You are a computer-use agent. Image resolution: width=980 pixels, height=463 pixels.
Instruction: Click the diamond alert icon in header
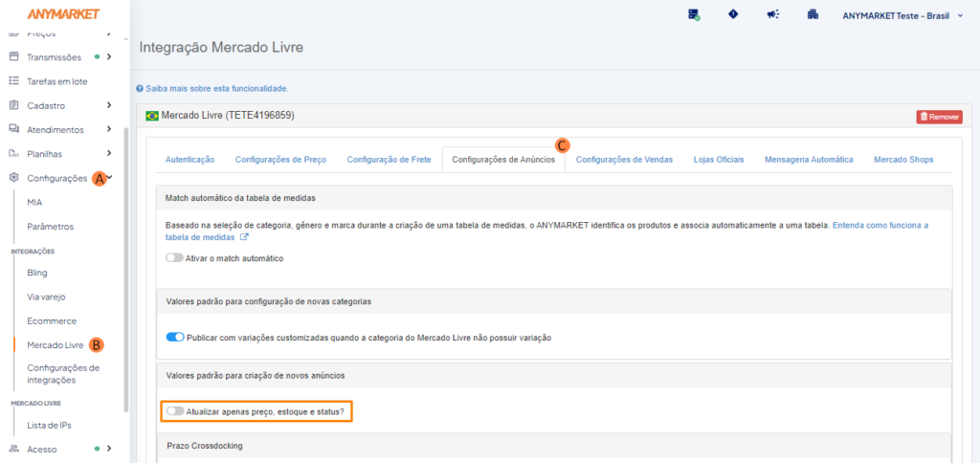click(733, 14)
